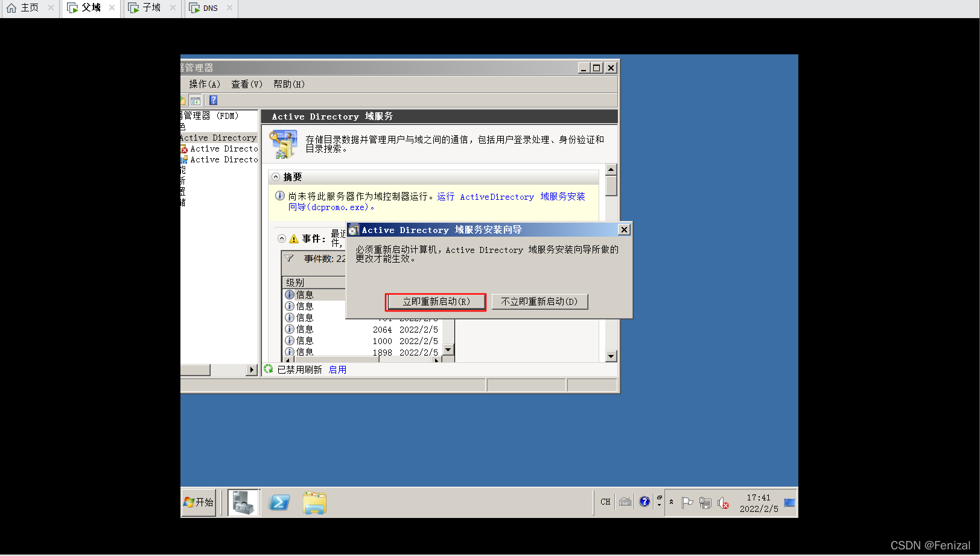Close the DNS tab
The height and width of the screenshot is (556, 980).
pyautogui.click(x=229, y=8)
